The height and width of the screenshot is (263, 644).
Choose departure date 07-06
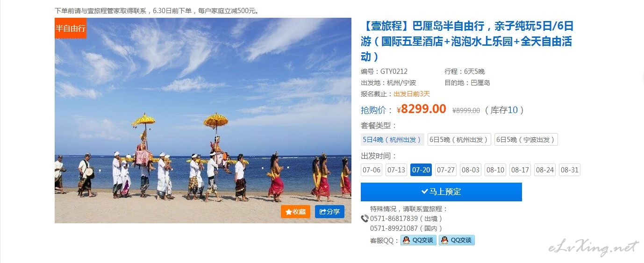(372, 170)
